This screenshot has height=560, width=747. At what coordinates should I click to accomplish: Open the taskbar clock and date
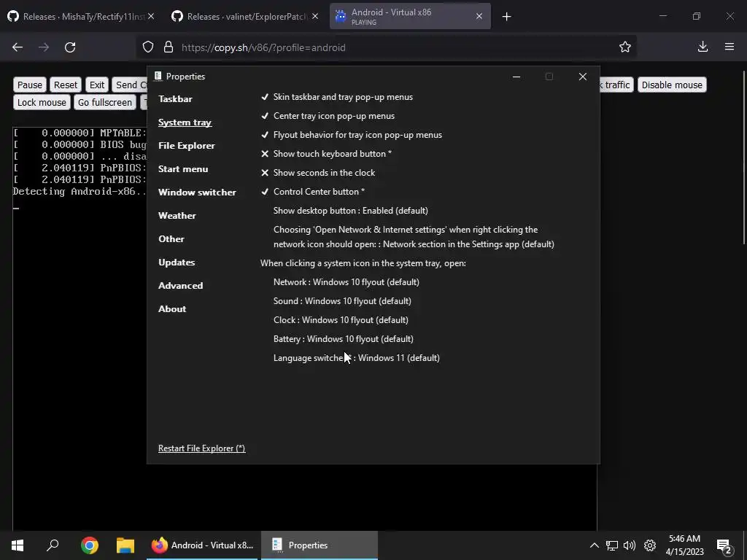pyautogui.click(x=684, y=545)
